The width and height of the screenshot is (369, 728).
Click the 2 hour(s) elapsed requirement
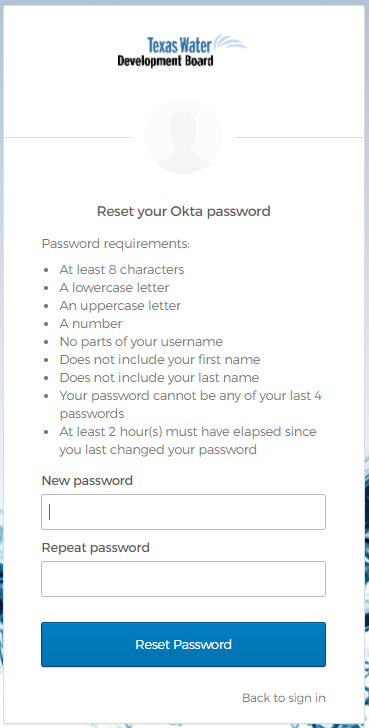pos(188,441)
